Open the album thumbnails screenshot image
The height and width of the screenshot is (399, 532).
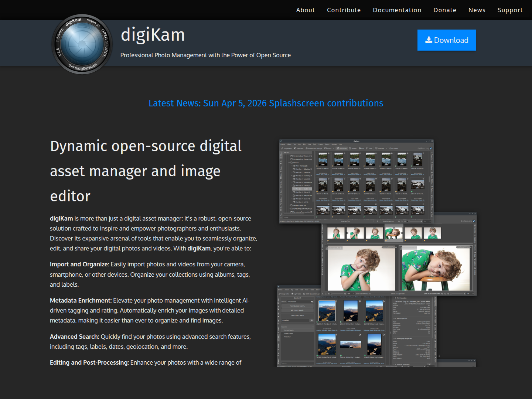(x=356, y=181)
